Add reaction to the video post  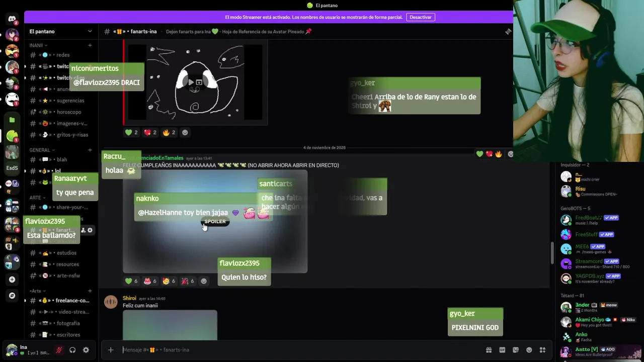pos(185,133)
